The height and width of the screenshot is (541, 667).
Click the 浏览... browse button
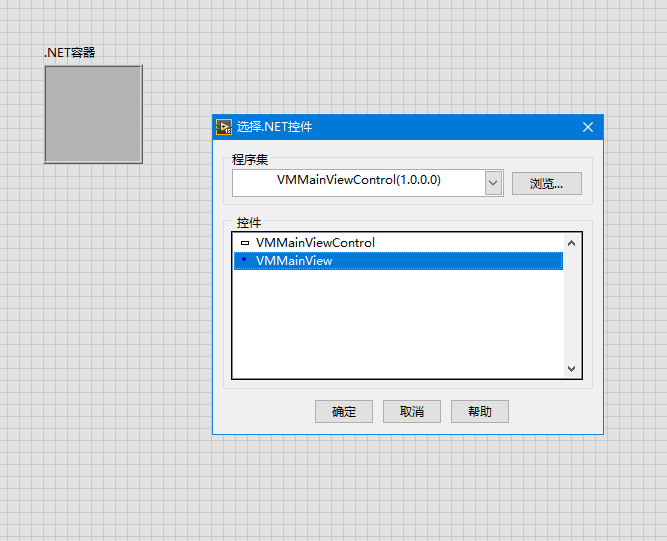point(547,183)
